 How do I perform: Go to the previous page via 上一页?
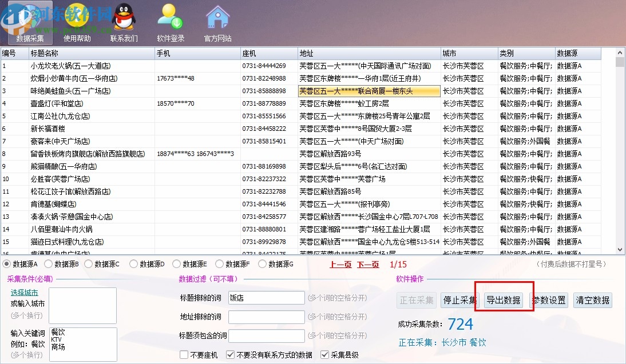pos(340,264)
